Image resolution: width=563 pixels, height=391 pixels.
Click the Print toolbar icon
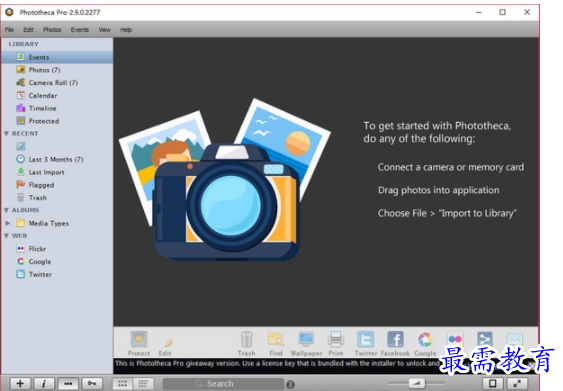click(x=336, y=344)
